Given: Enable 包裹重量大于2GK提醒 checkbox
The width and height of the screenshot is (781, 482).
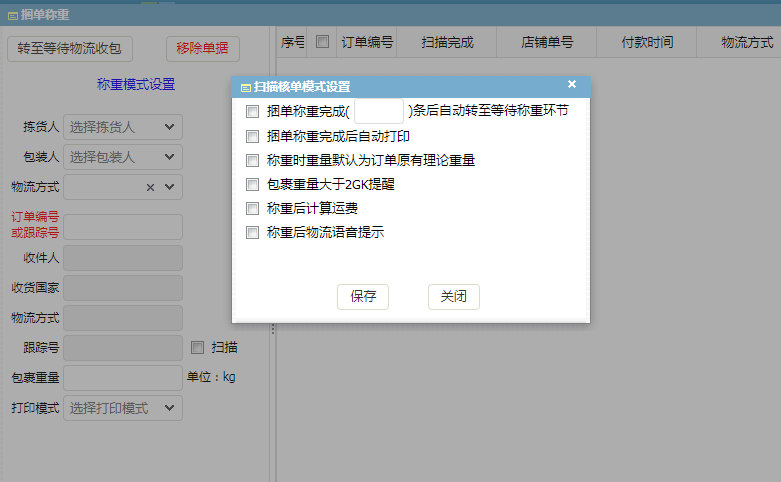Looking at the screenshot, I should [x=253, y=184].
